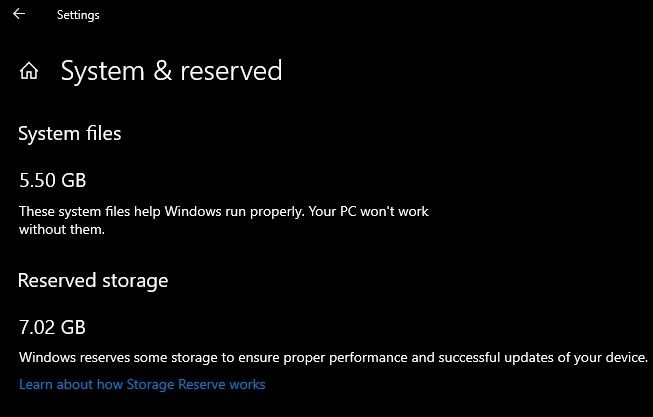The image size is (653, 417).
Task: Click the System & reserved page heading
Action: [x=171, y=71]
